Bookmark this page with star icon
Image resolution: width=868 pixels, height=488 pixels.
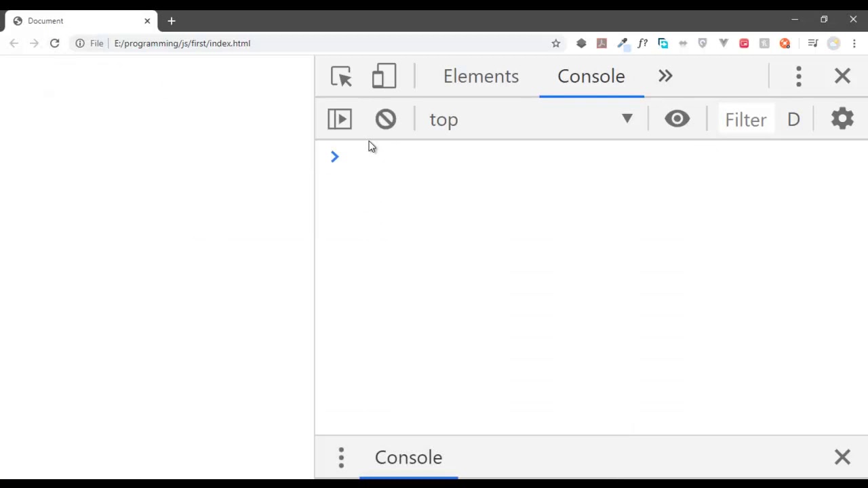click(556, 43)
